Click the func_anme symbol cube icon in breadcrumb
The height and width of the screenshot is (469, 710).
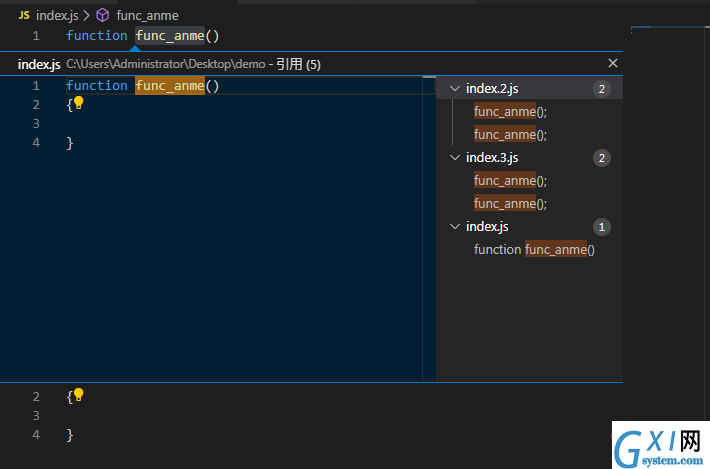coord(103,15)
